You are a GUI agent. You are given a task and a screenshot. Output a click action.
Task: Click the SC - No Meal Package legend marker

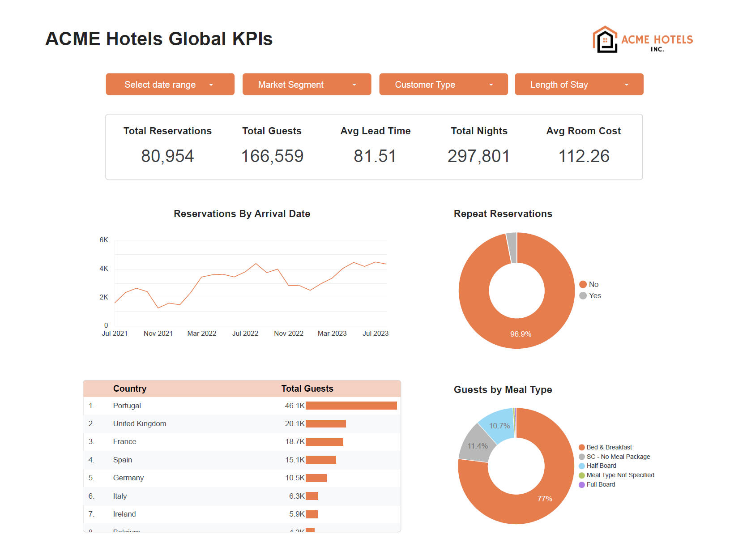(x=581, y=456)
